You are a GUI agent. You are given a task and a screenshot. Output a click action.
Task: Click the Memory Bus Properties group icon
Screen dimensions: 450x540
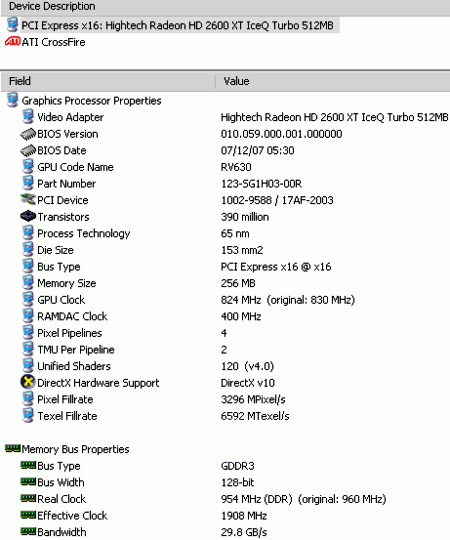[x=12, y=448]
